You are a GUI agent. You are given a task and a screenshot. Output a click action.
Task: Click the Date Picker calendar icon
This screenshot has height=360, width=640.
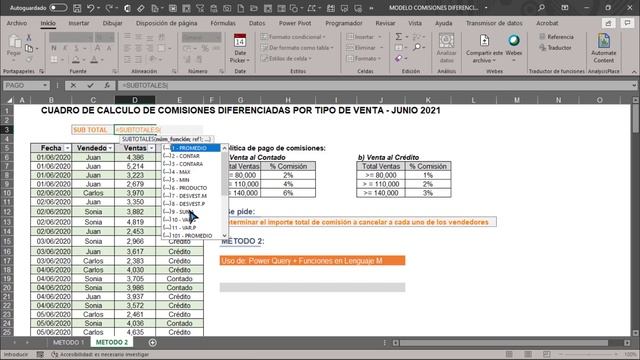pos(240,41)
